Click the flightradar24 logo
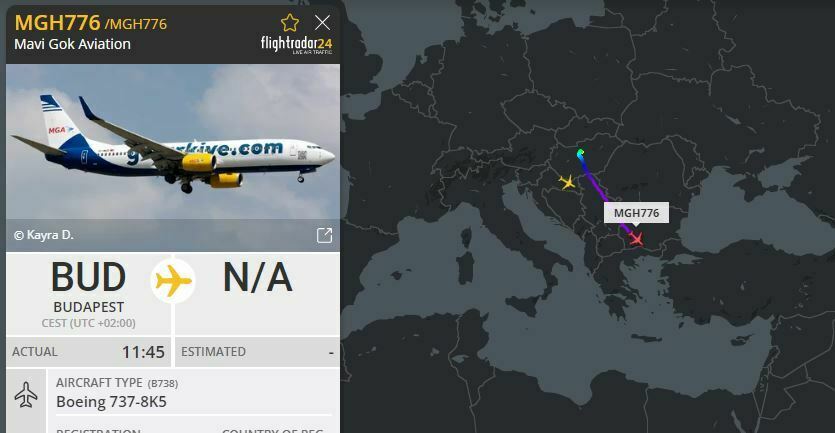 tap(297, 45)
